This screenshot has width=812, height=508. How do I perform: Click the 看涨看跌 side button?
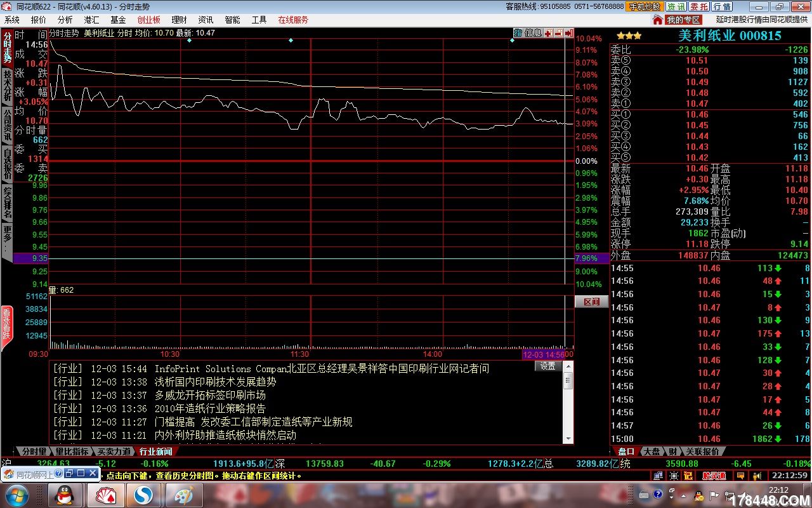7,328
